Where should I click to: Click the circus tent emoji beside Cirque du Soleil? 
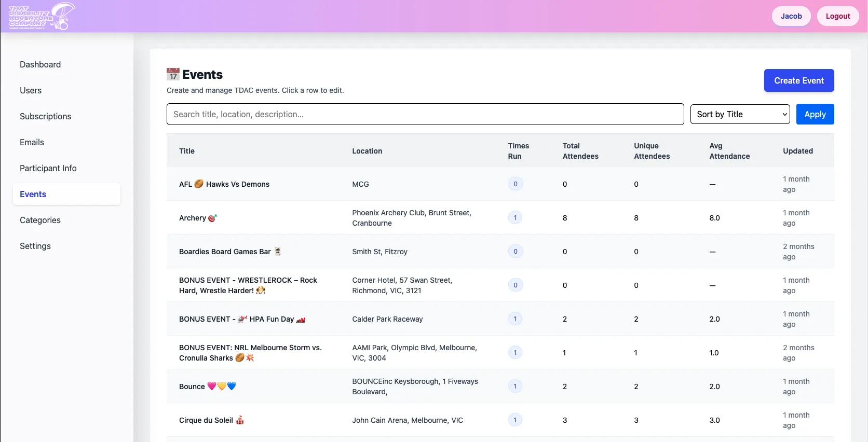point(240,420)
